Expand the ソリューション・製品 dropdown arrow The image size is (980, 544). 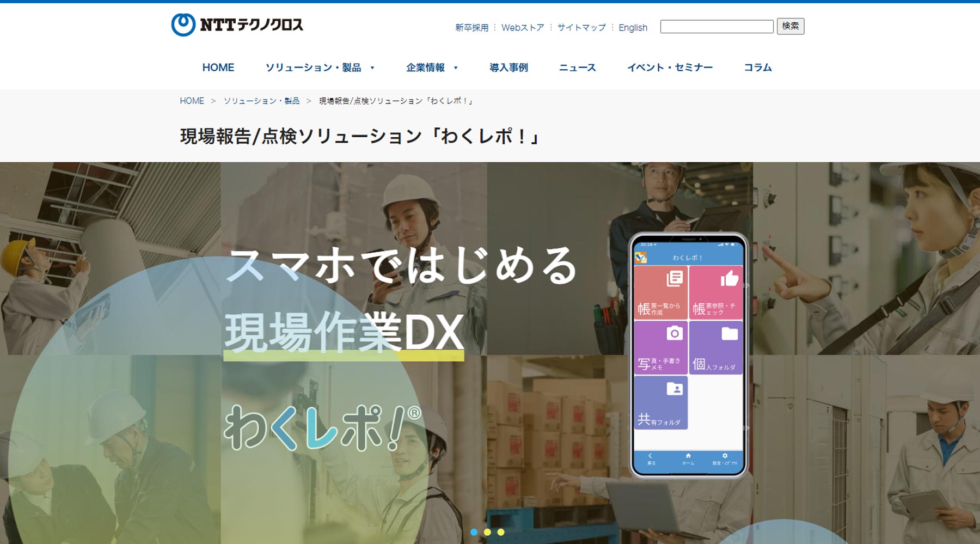click(x=372, y=68)
